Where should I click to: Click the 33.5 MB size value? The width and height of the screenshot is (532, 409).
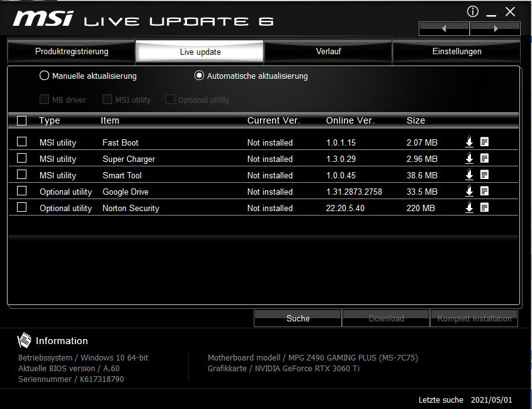pyautogui.click(x=422, y=192)
